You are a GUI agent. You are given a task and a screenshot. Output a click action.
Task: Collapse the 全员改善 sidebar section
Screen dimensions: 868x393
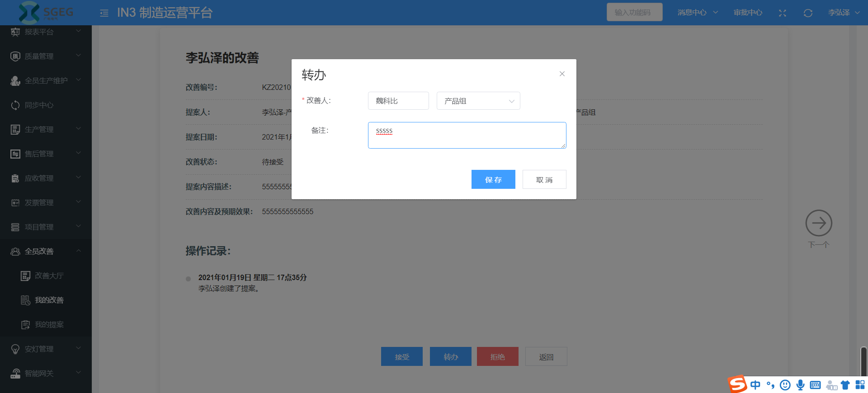[45, 251]
